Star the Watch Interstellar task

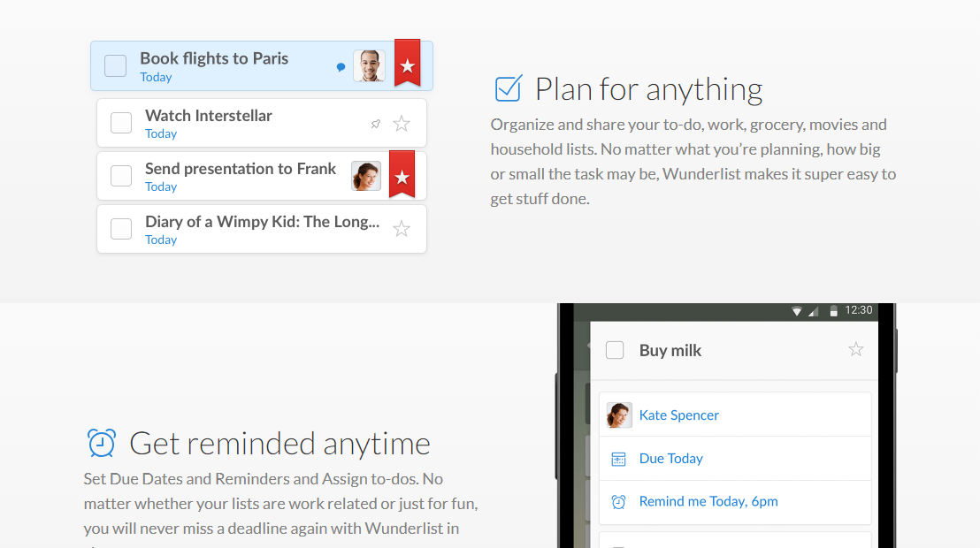tap(402, 124)
